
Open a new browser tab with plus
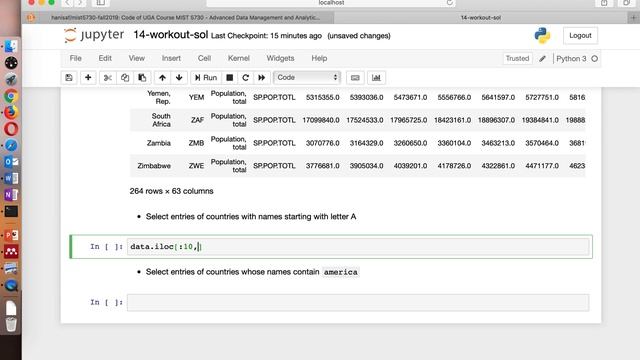pos(633,18)
